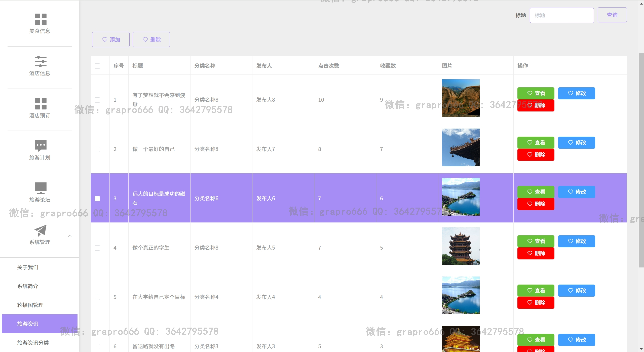Click the 系统管理 paper plane icon

tap(41, 230)
